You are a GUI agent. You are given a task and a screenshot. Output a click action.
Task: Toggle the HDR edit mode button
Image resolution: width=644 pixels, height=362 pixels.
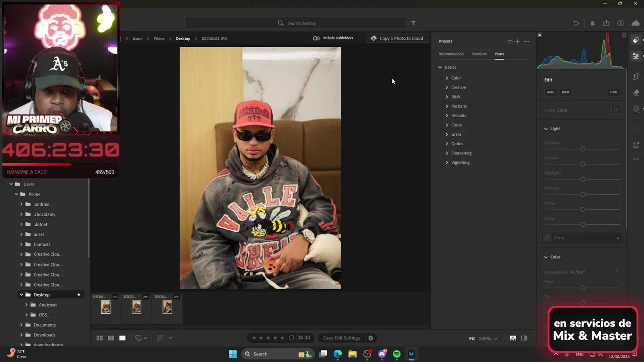613,92
